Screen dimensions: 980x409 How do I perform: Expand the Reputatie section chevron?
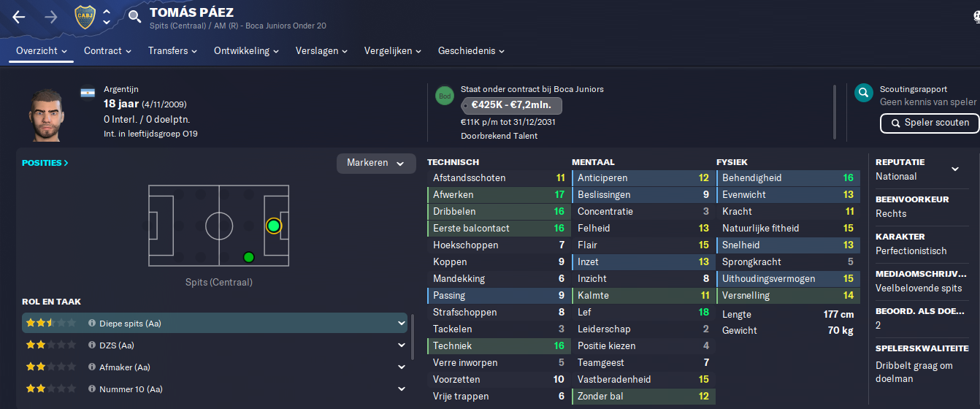click(954, 169)
